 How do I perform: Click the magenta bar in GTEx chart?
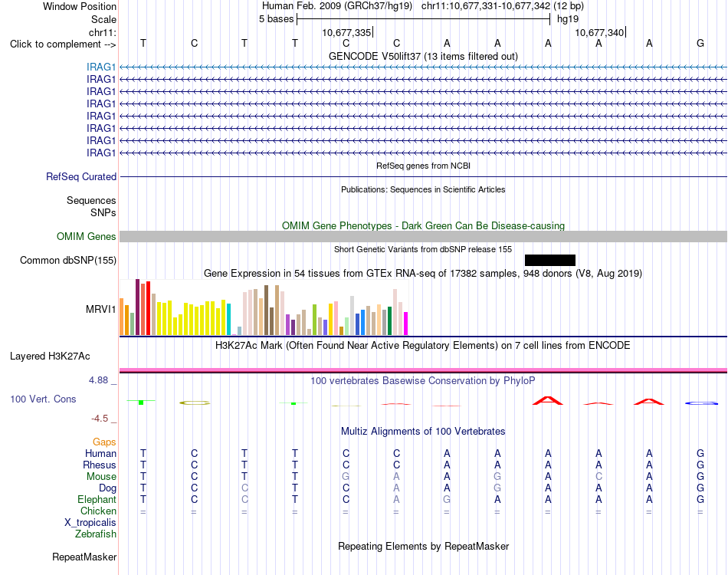406,324
